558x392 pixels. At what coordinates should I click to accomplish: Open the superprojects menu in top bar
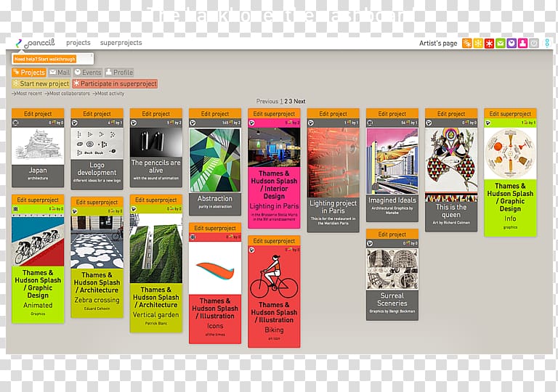point(121,43)
